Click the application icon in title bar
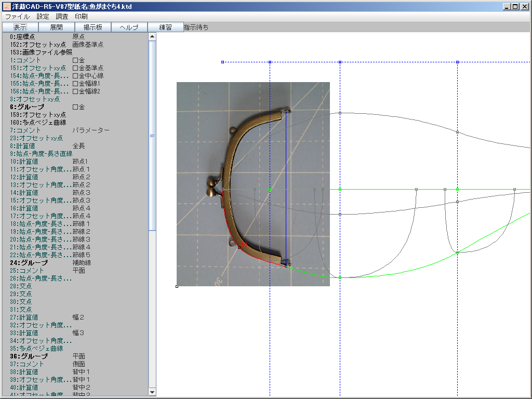 tap(6, 6)
